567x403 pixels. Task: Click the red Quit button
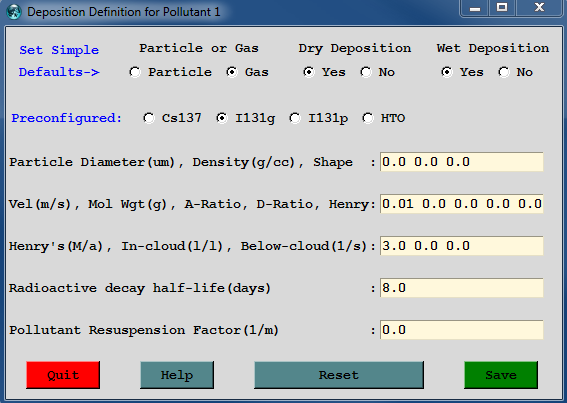tap(63, 375)
